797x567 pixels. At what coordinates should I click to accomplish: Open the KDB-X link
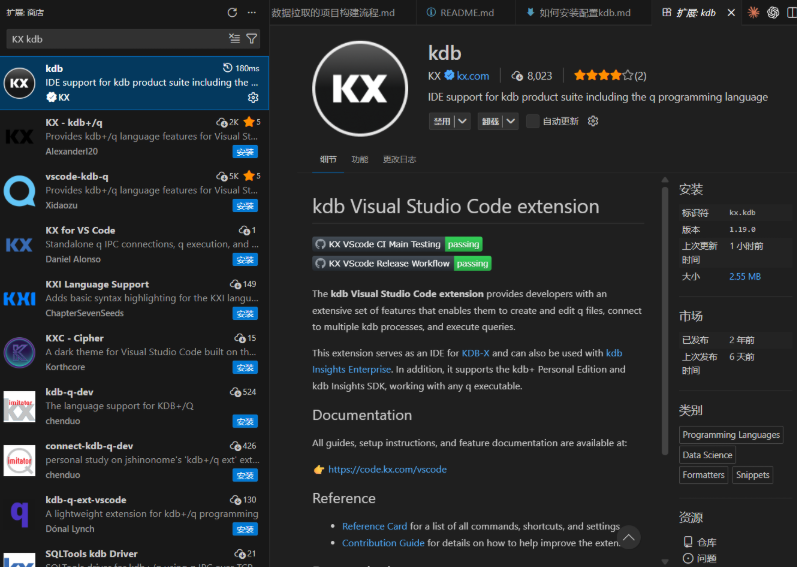coord(475,353)
